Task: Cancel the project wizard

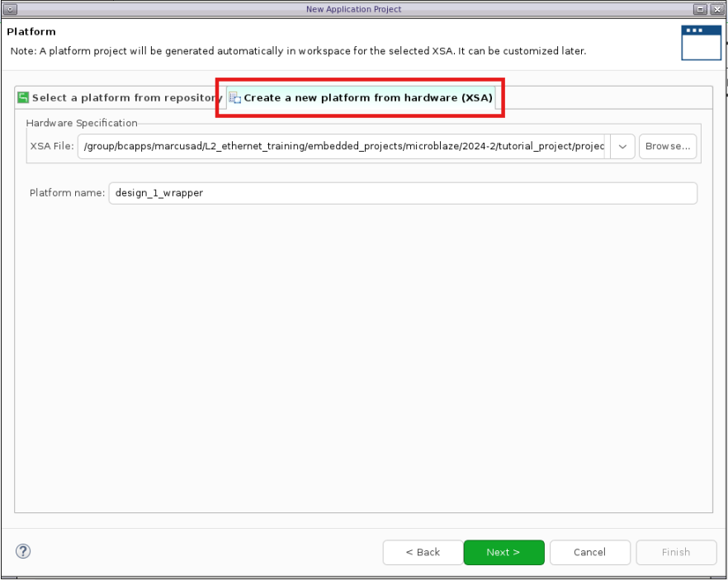Action: pos(589,552)
